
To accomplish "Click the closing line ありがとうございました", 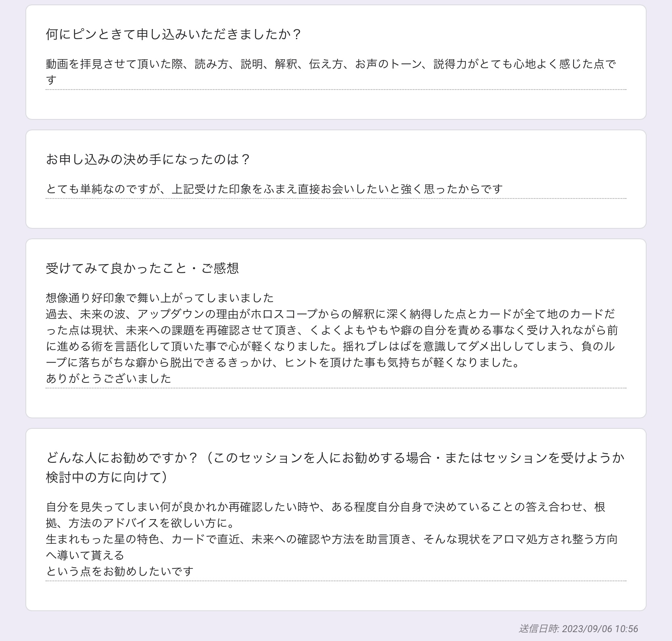I will (109, 378).
